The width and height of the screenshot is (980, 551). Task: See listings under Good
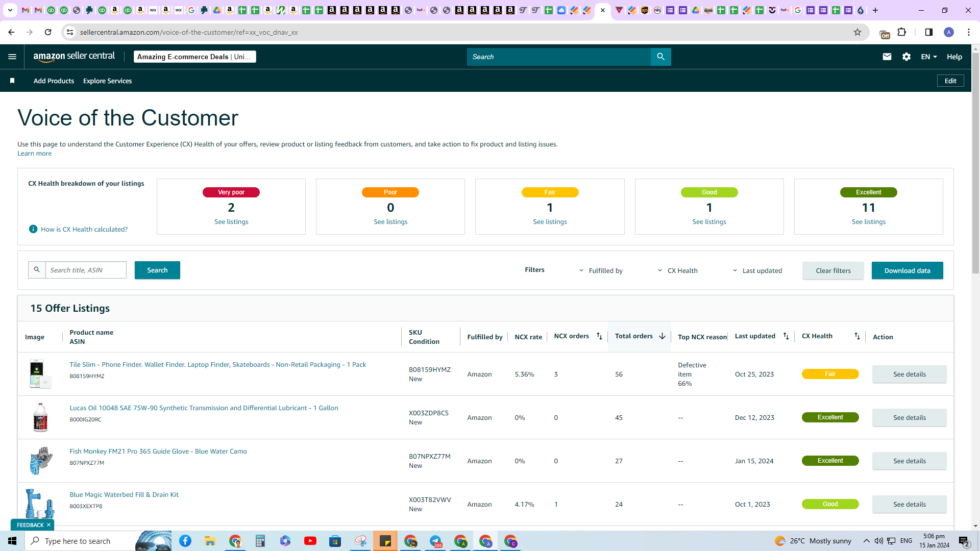pyautogui.click(x=709, y=221)
